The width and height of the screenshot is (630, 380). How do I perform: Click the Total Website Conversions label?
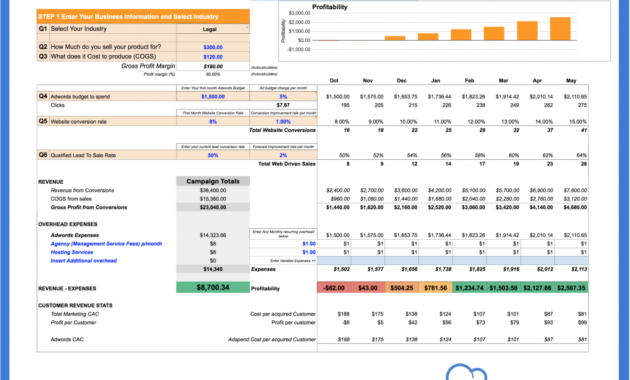click(x=282, y=130)
